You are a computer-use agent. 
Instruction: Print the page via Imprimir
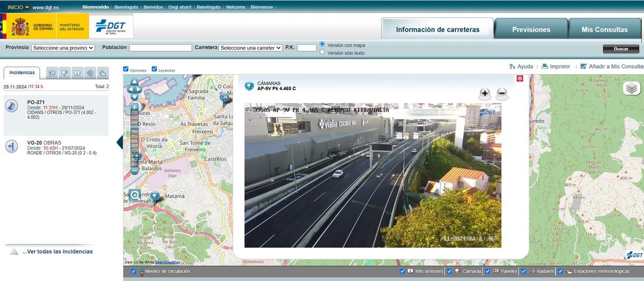coord(555,67)
